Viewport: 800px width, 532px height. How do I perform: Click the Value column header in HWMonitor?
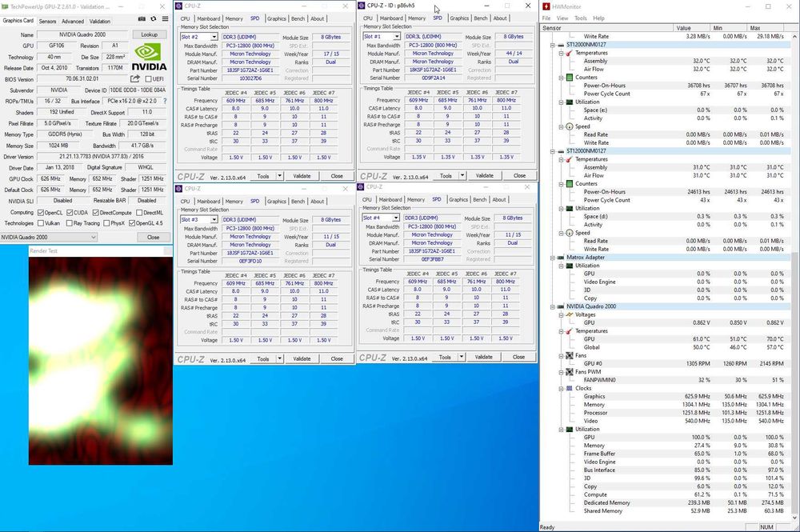[691, 28]
